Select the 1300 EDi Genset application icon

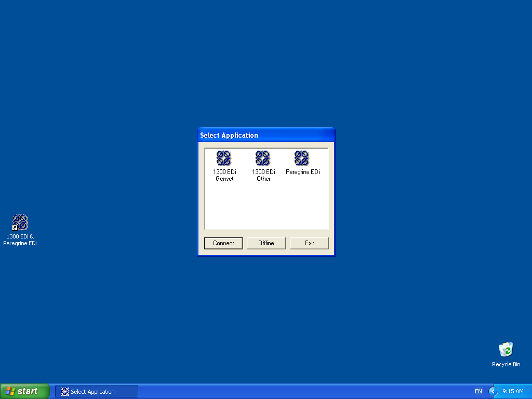tap(224, 158)
